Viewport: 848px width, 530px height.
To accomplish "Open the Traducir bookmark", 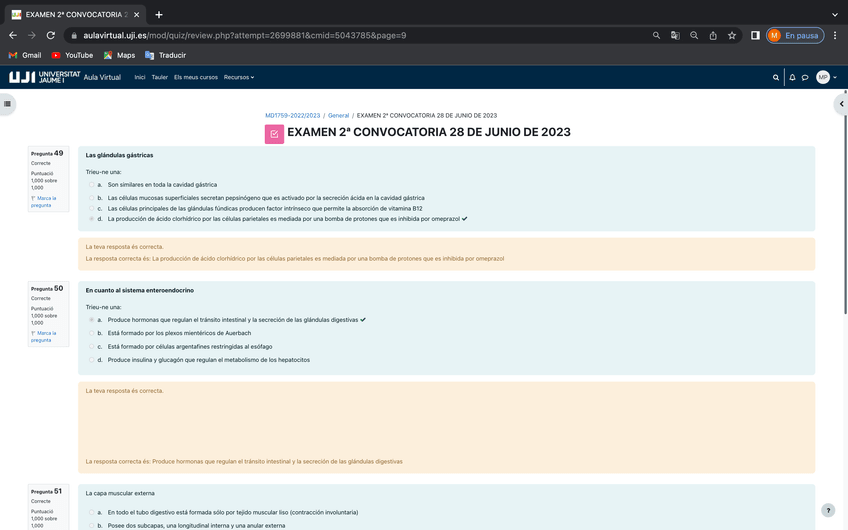I will point(165,55).
